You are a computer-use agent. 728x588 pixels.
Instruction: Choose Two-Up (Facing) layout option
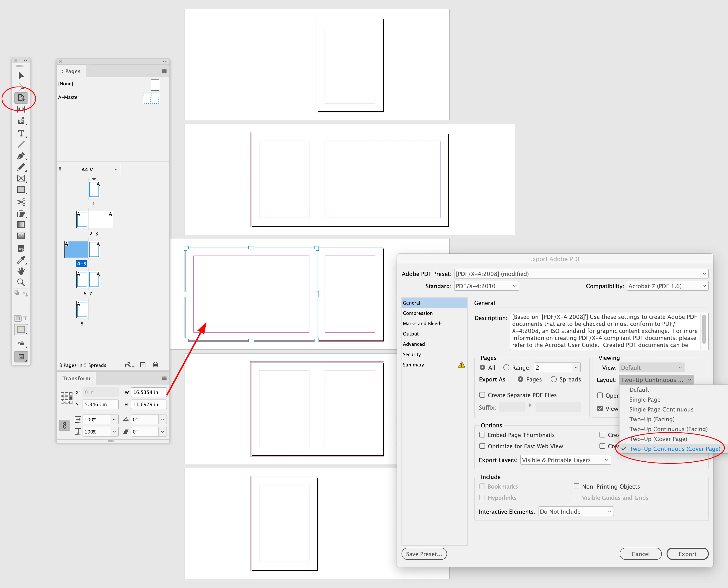tap(652, 419)
